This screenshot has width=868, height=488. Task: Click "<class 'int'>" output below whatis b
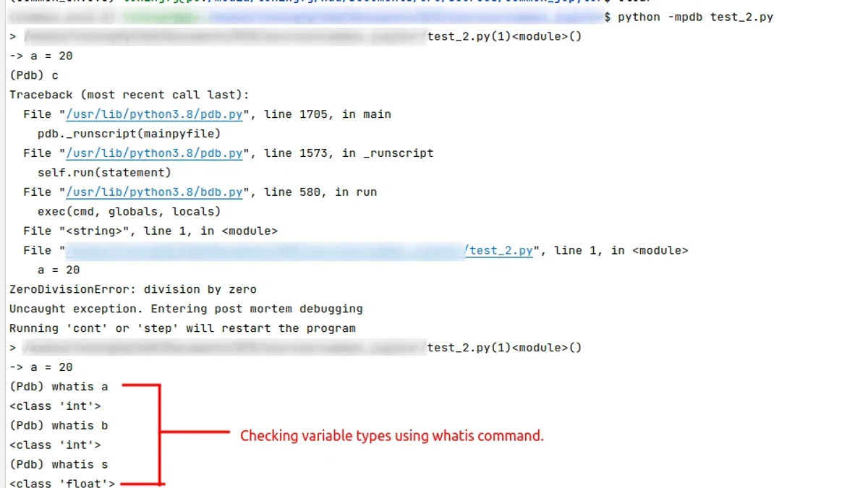[x=55, y=446]
